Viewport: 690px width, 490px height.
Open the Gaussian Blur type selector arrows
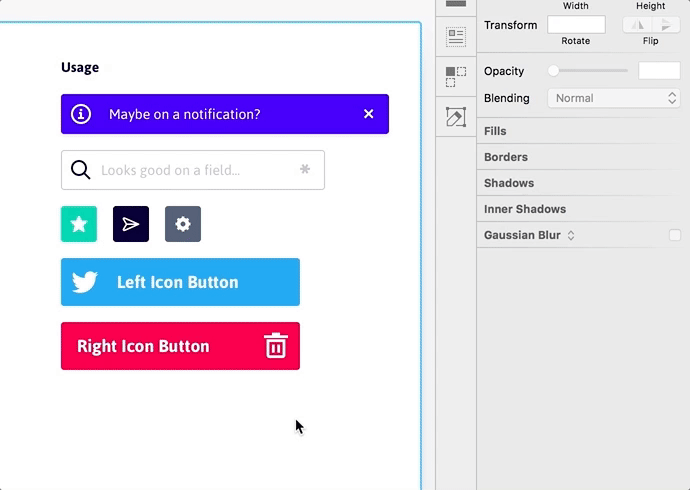pos(571,235)
